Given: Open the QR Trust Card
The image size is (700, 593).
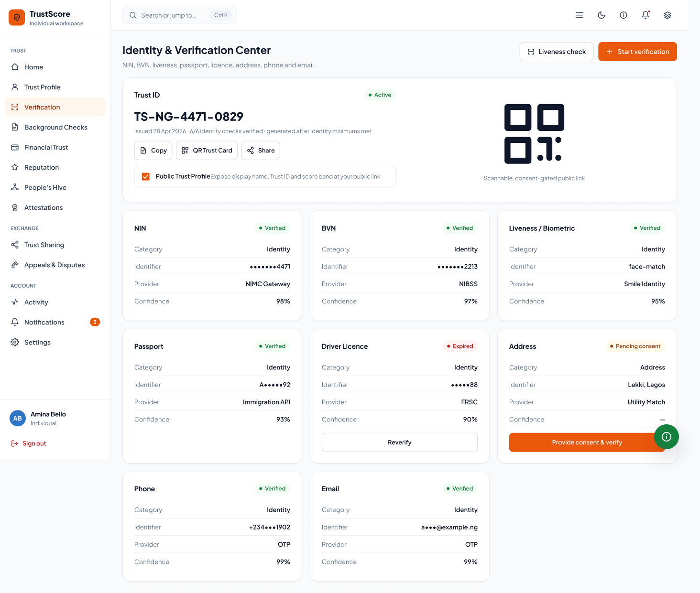Looking at the screenshot, I should point(207,151).
